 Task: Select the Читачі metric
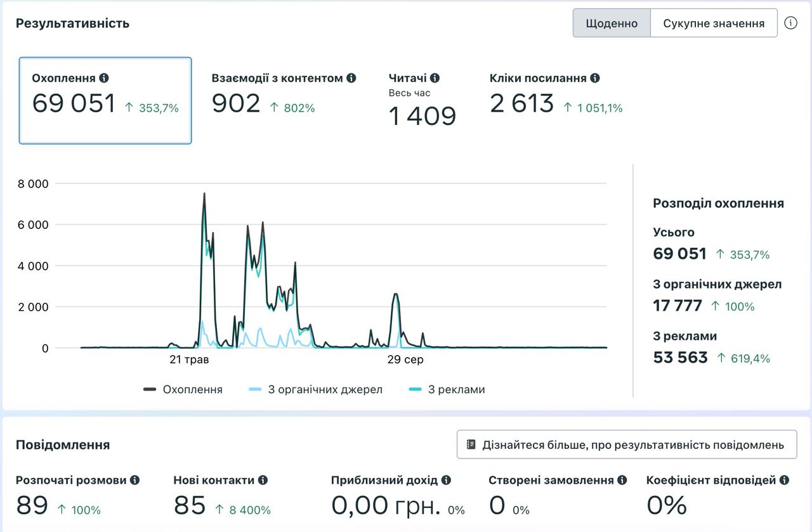coord(422,100)
